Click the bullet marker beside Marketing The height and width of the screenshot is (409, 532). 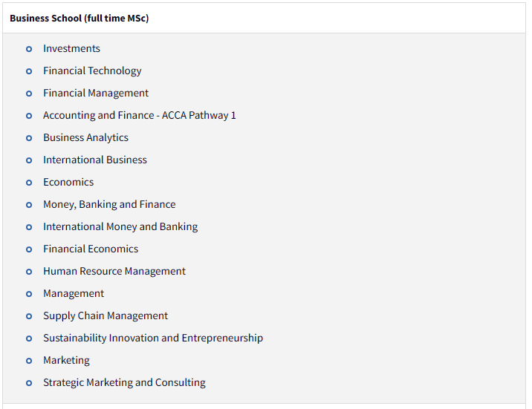tap(29, 361)
